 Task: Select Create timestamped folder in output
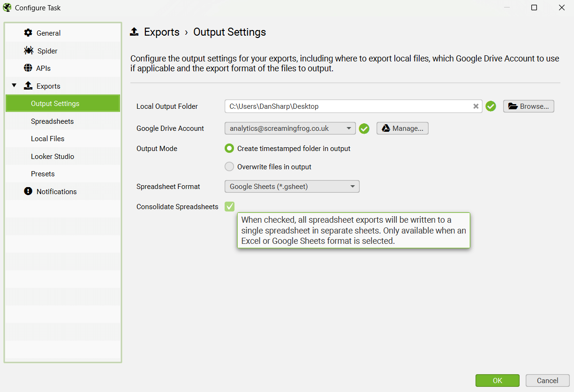(x=229, y=149)
